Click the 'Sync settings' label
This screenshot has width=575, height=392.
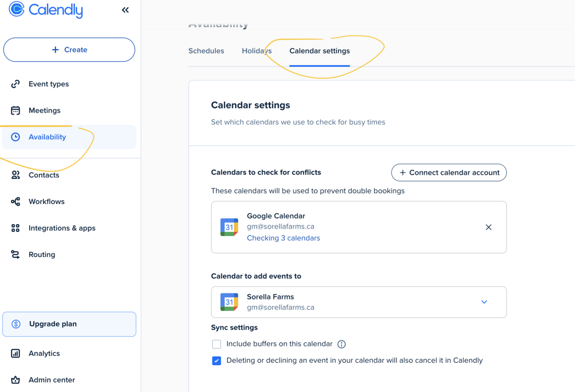tap(234, 328)
